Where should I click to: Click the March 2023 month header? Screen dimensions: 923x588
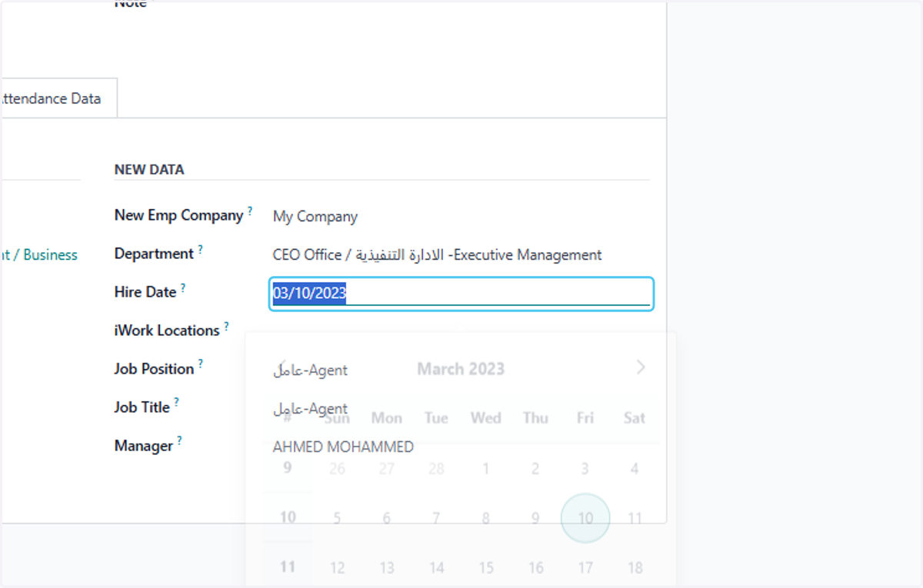point(461,369)
